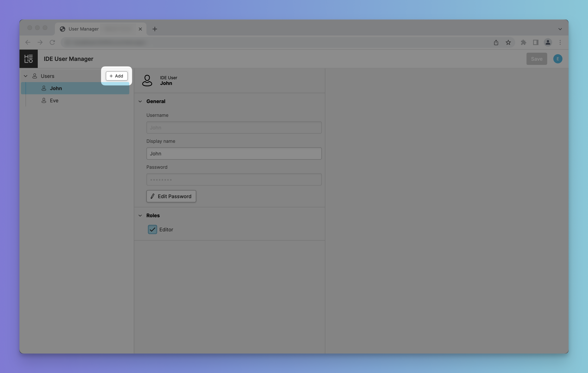Click the Display name field
The width and height of the screenshot is (588, 373).
pyautogui.click(x=234, y=153)
